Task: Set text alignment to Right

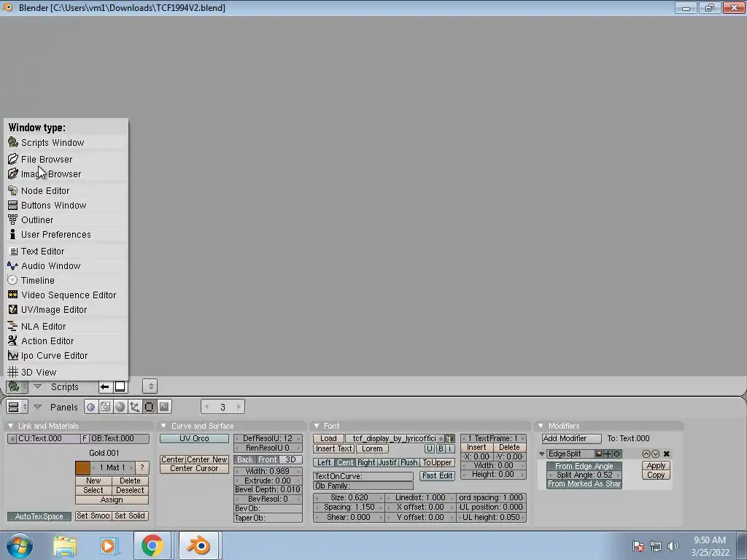Action: [x=366, y=462]
